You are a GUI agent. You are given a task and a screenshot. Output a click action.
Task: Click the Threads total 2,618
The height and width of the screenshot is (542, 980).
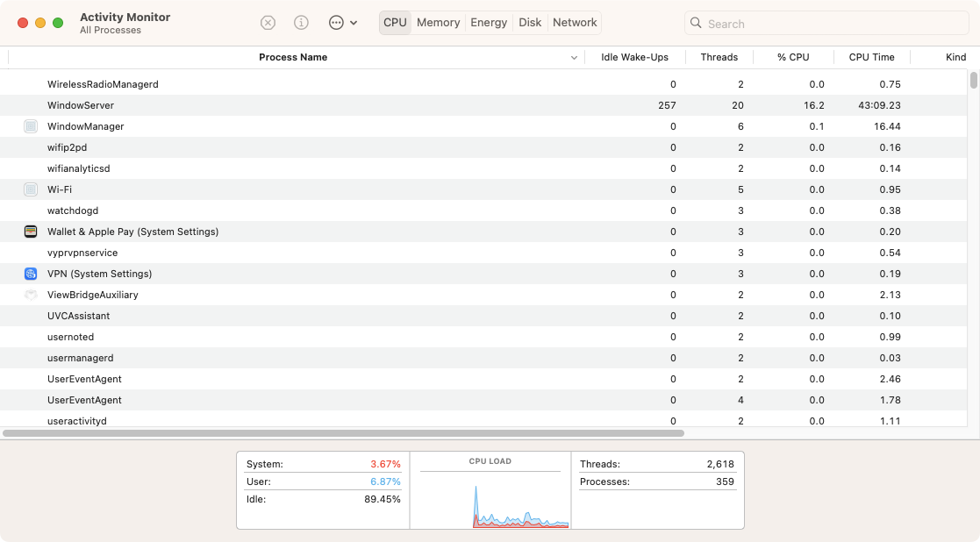click(x=720, y=464)
